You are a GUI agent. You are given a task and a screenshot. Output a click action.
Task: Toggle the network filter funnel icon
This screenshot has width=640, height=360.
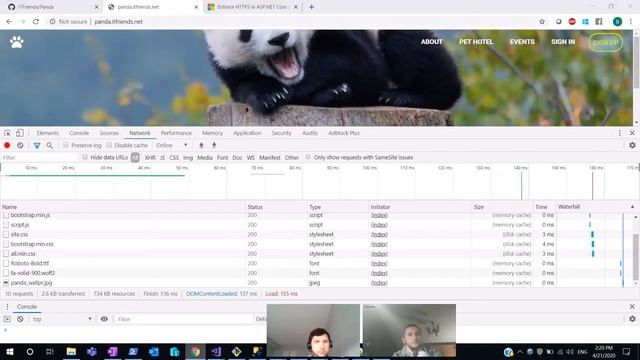point(37,145)
